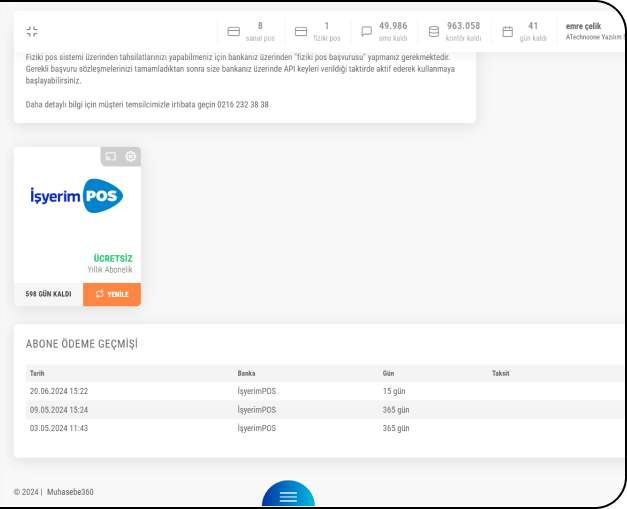Screen dimensions: 627x509
Task: Click the 963.058 kontör kaldı value
Action: (463, 26)
